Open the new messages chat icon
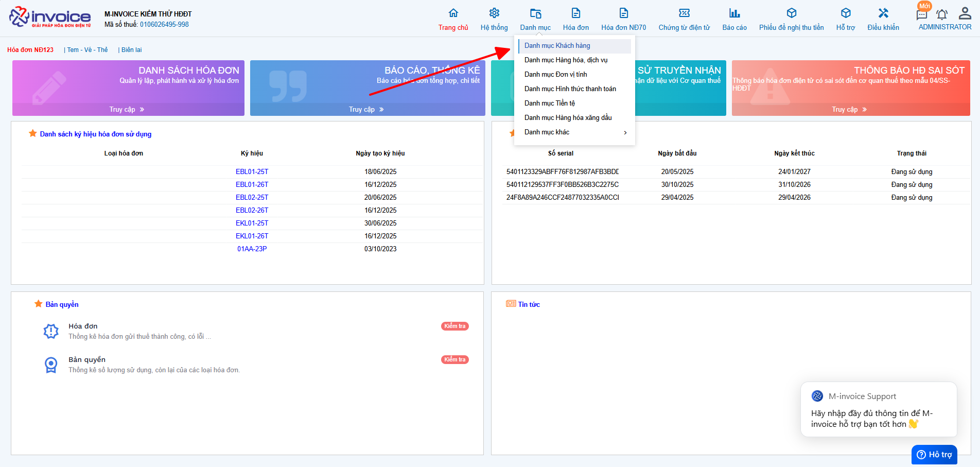Image resolution: width=980 pixels, height=467 pixels. tap(922, 14)
